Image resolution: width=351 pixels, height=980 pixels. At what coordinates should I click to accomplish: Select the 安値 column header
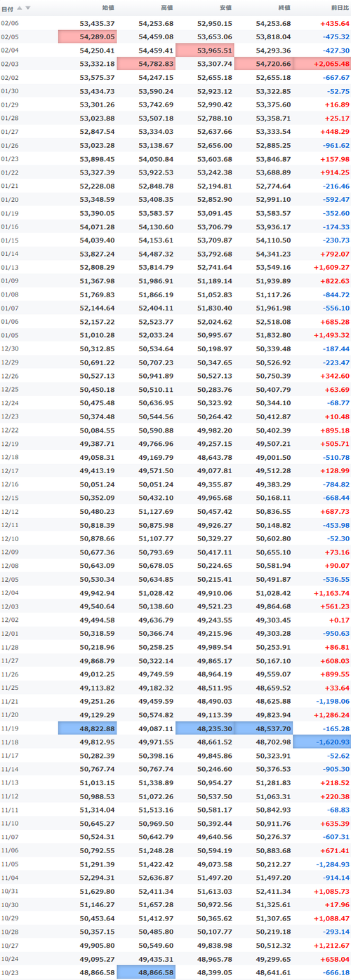pos(225,8)
